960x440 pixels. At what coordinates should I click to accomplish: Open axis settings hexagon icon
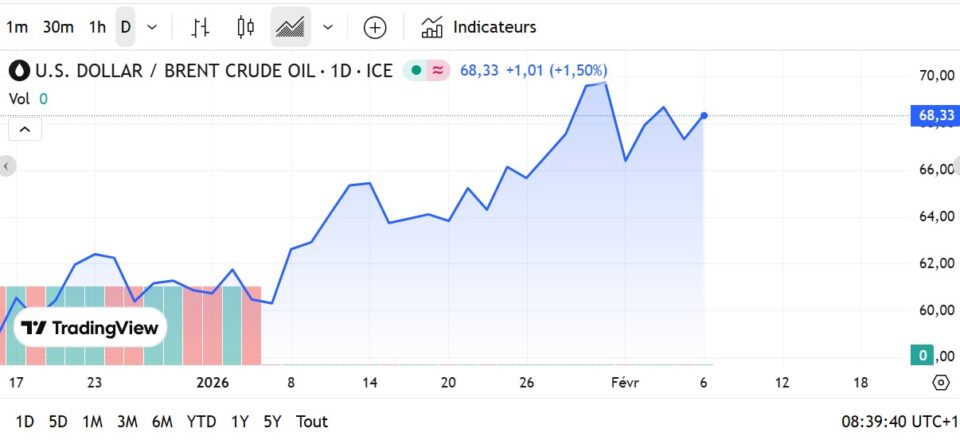coord(940,382)
